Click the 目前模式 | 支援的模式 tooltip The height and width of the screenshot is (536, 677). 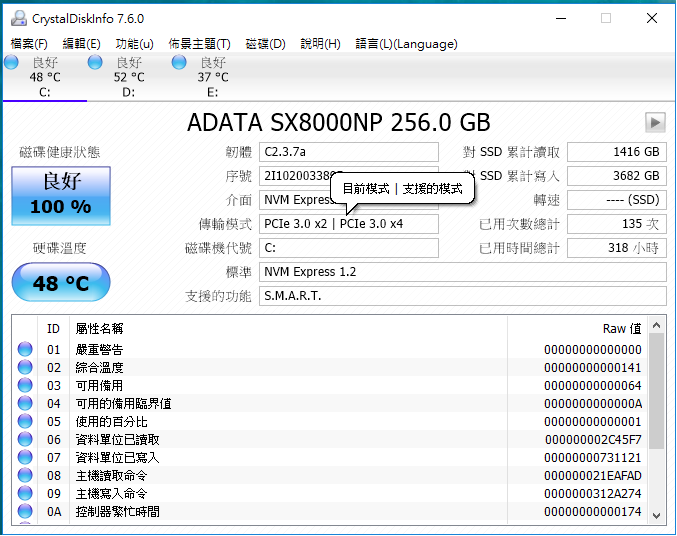(402, 189)
